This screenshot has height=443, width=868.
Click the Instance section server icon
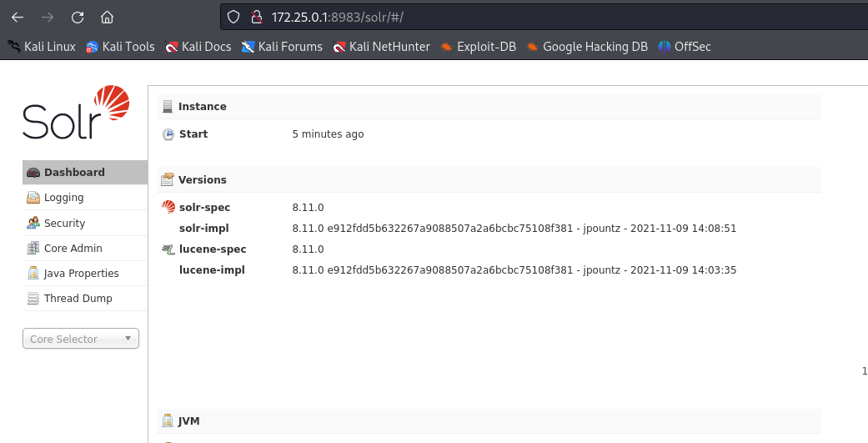(168, 106)
